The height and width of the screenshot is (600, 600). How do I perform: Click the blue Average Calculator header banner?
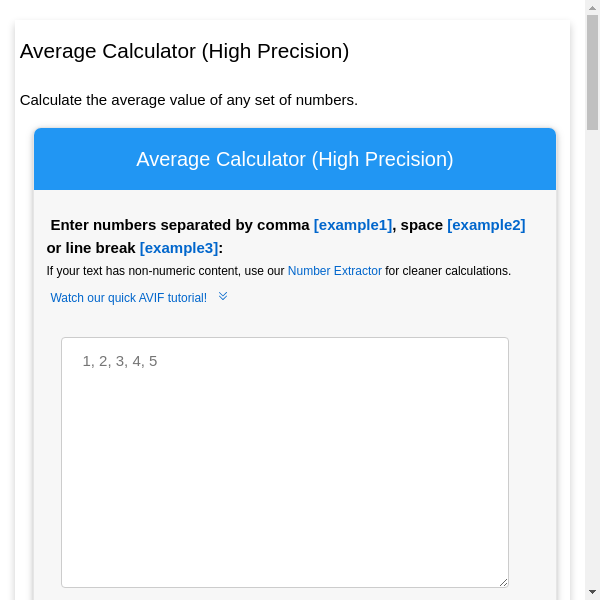(295, 159)
